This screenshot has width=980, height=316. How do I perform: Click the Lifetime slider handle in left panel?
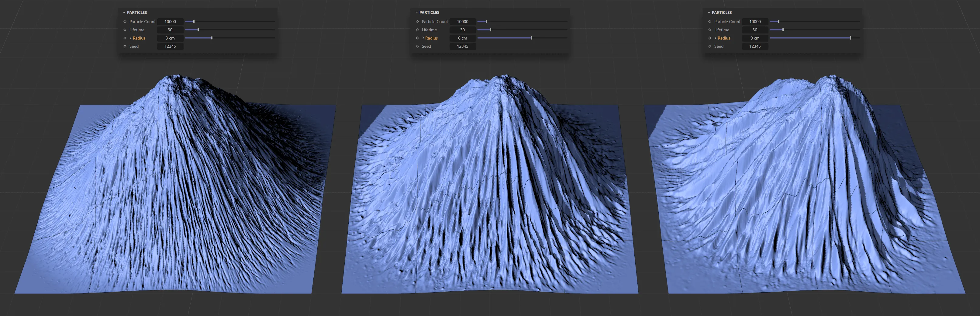[198, 30]
